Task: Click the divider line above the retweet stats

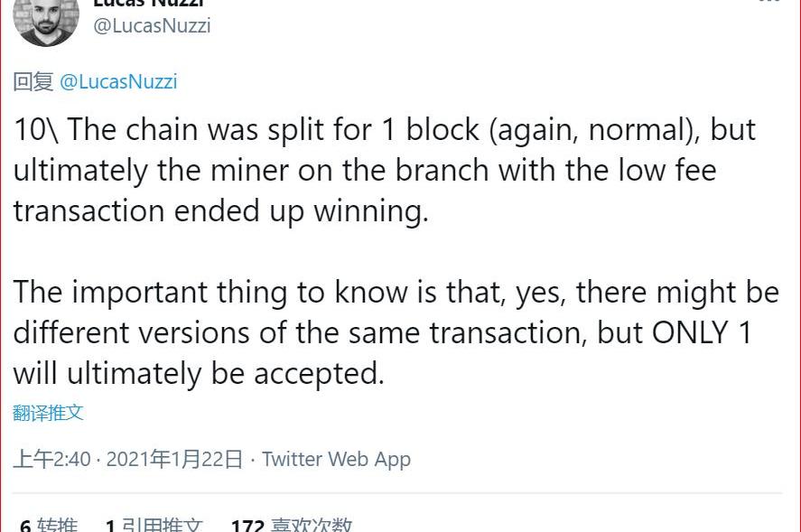Action: click(397, 493)
